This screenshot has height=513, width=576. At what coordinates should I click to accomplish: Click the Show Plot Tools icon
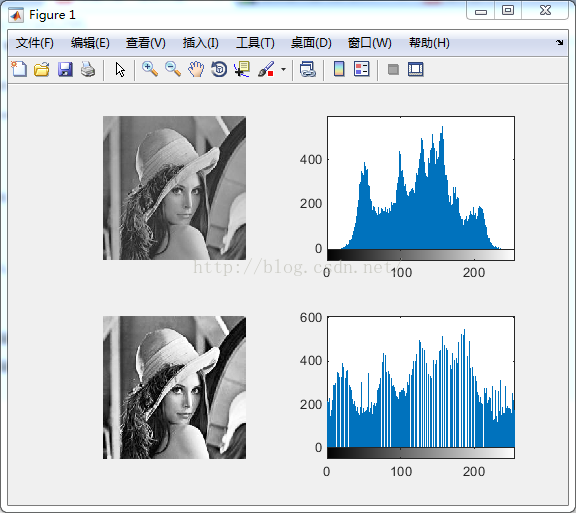point(416,69)
